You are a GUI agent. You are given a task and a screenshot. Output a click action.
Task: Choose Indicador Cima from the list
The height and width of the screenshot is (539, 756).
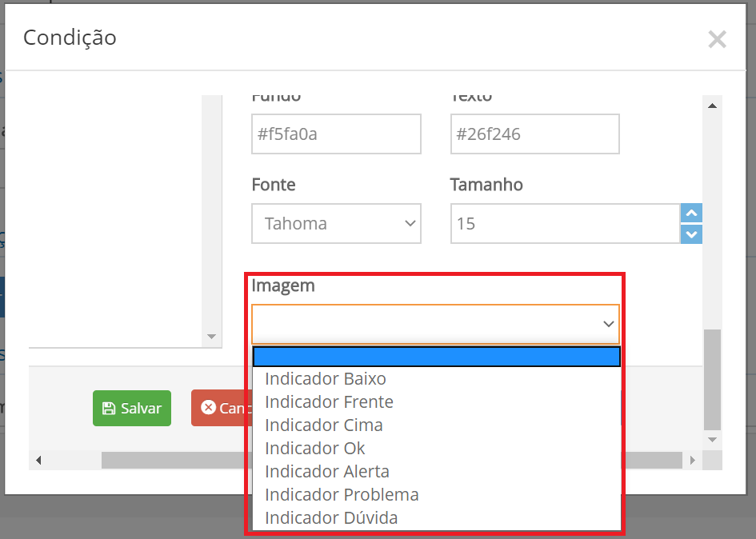[x=436, y=425]
